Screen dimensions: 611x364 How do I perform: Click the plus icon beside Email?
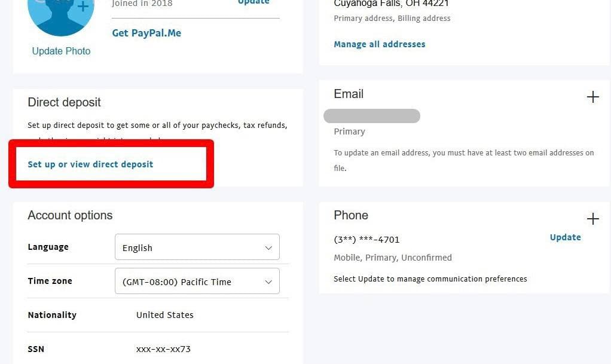pyautogui.click(x=592, y=97)
